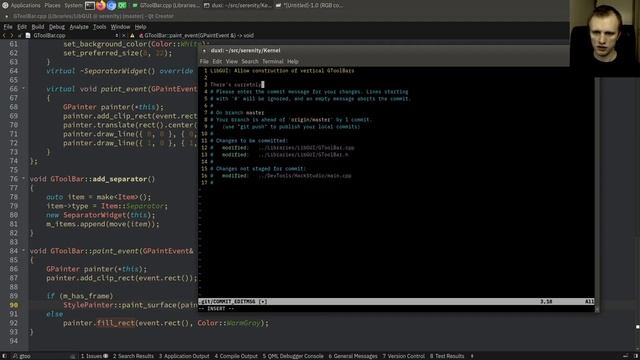Image resolution: width=640 pixels, height=360 pixels.
Task: Collapse the fold marker at line 76
Action: click(23, 179)
